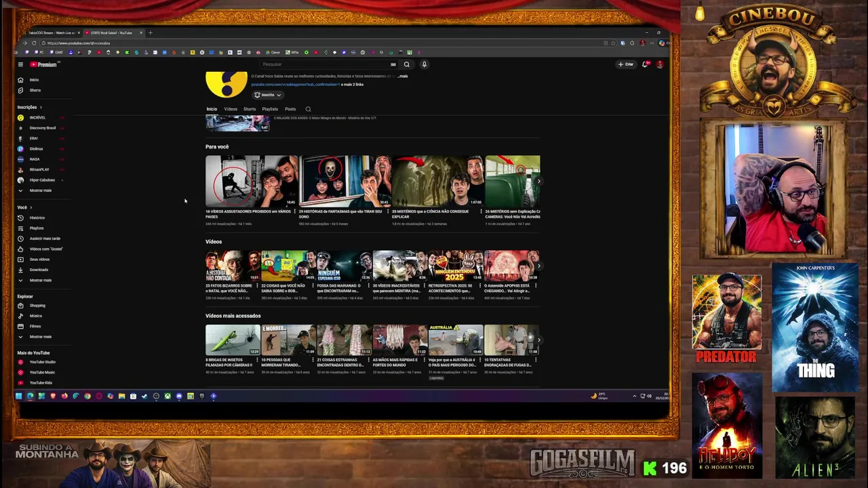Click the YouTube Premium logo
868x488 pixels.
click(x=43, y=64)
